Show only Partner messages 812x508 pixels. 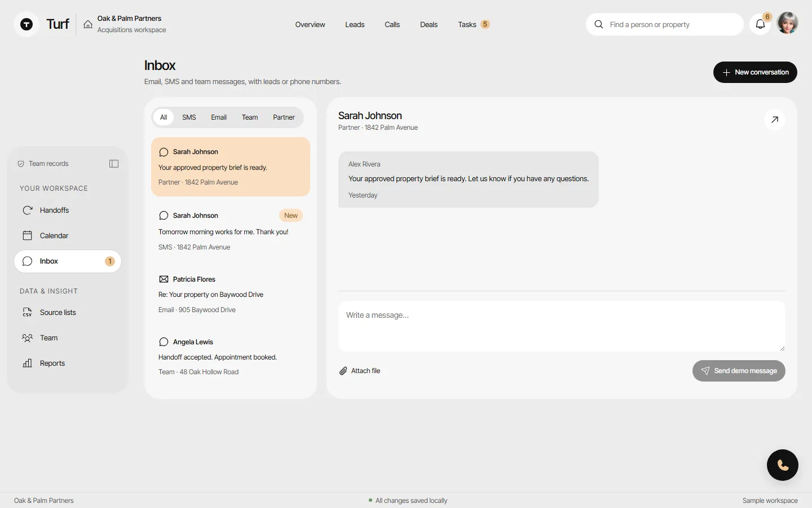[284, 117]
